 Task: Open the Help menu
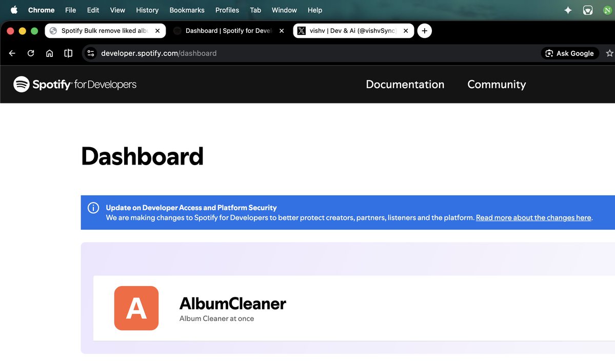tap(314, 10)
